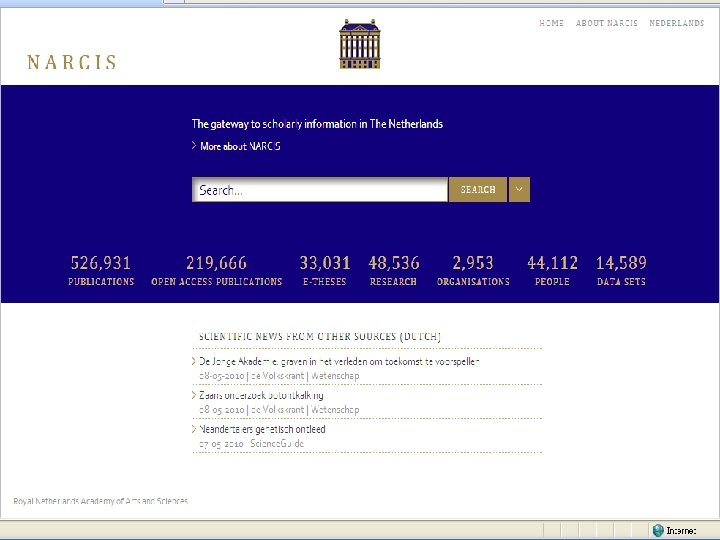Switch language to NEDERLANDS
The image size is (720, 540).
(676, 23)
